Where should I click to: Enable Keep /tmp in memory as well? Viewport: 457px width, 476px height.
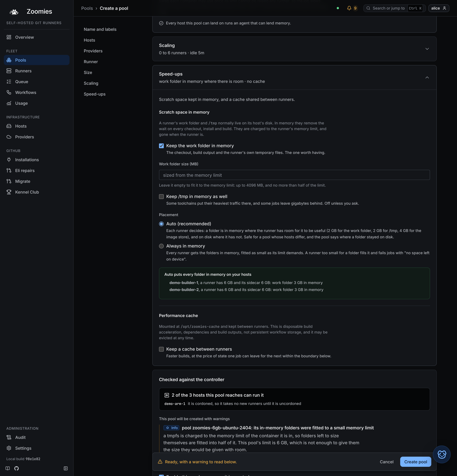161,196
